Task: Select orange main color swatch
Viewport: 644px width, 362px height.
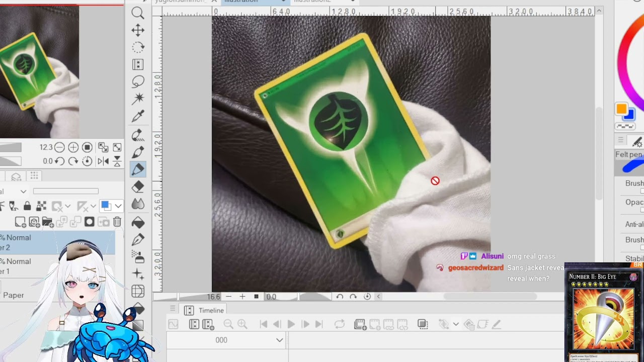Action: coord(621,109)
